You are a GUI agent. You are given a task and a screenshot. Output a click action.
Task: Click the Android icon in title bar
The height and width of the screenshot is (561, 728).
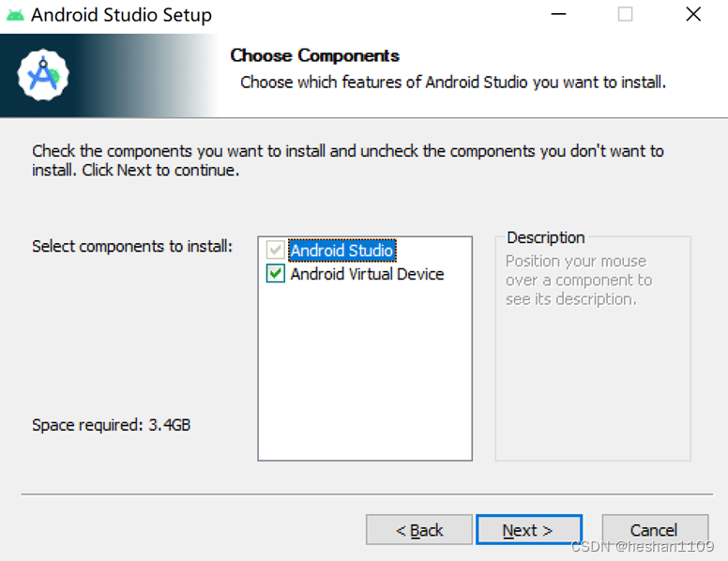click(x=14, y=15)
